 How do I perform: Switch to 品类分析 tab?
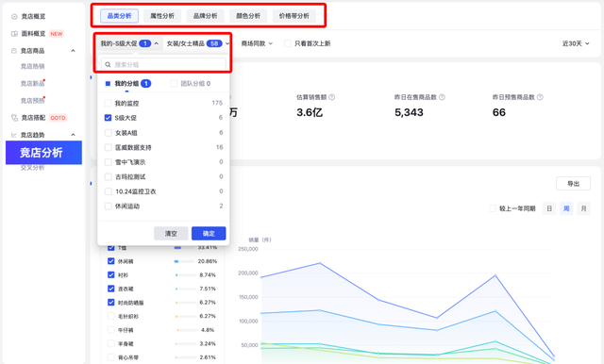point(120,16)
